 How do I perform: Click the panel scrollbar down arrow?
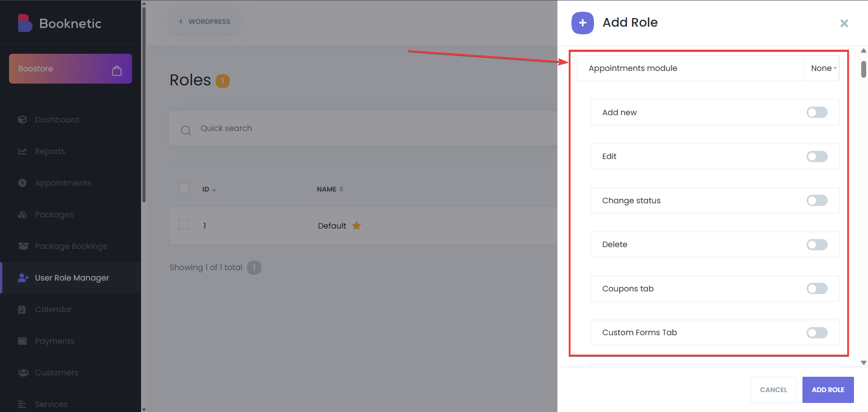[x=863, y=363]
